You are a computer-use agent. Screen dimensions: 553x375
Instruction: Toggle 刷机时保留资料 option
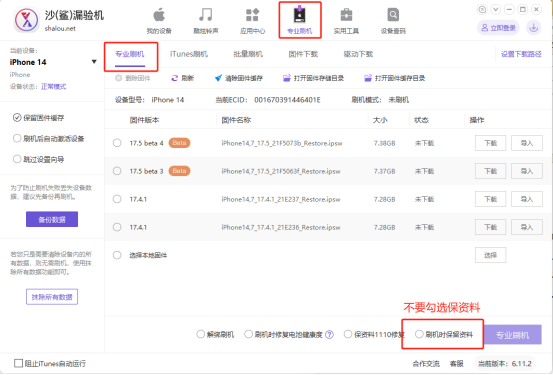tap(419, 334)
